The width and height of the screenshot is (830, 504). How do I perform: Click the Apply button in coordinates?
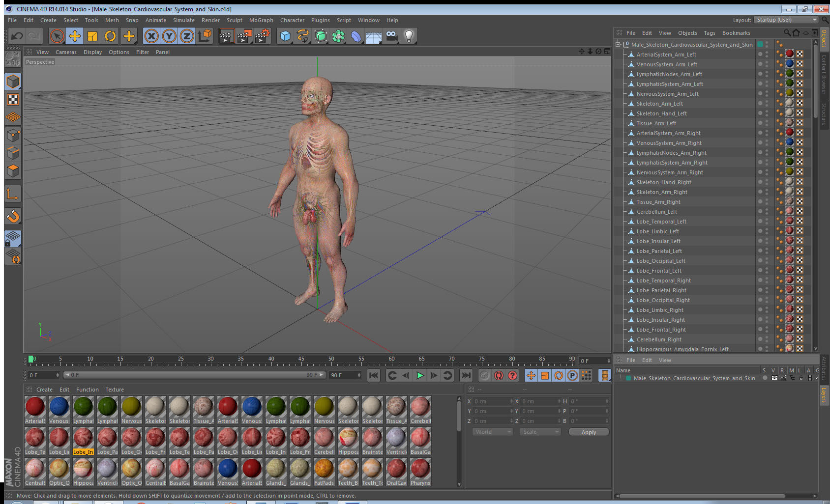[589, 432]
